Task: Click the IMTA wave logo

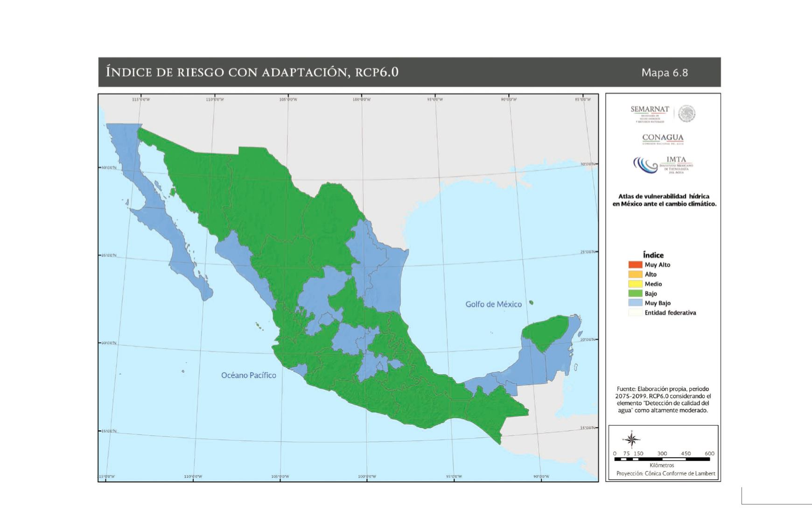Action: click(x=645, y=165)
